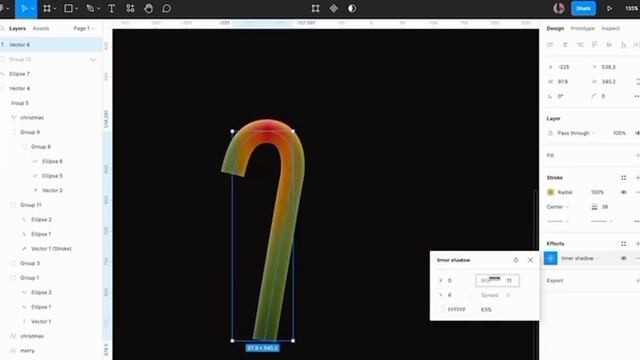The width and height of the screenshot is (640, 360).
Task: Open Inner shadow effect settings icon
Action: tap(551, 258)
